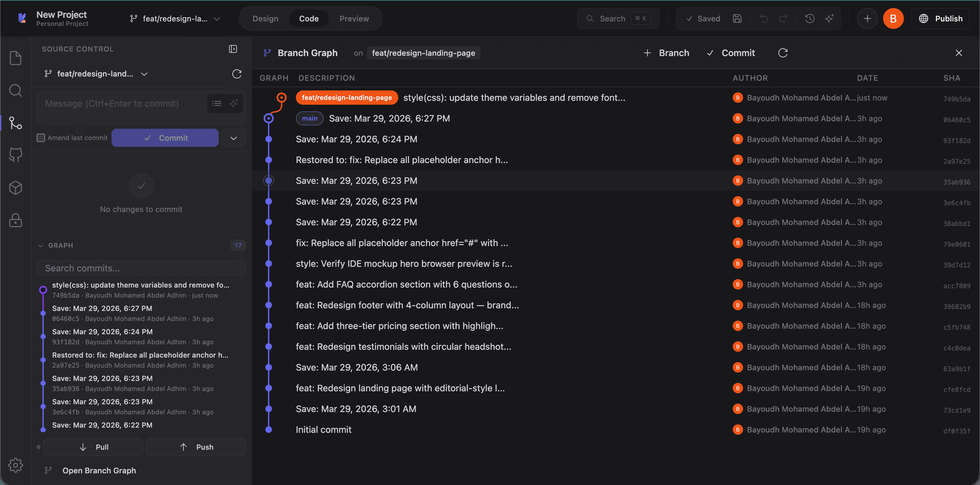Image resolution: width=980 pixels, height=485 pixels.
Task: Select commit 'Save: Mar 29, 2026, 3:06 AM'
Action: (615, 367)
